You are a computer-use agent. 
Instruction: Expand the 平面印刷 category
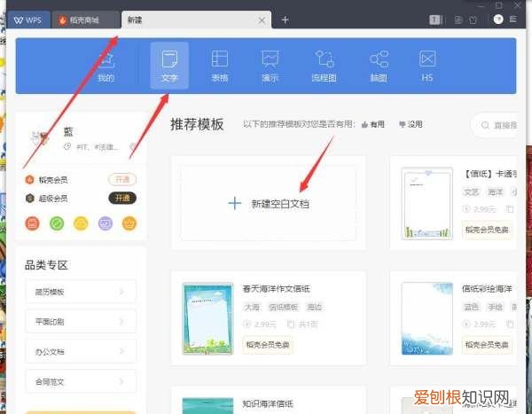click(x=81, y=321)
